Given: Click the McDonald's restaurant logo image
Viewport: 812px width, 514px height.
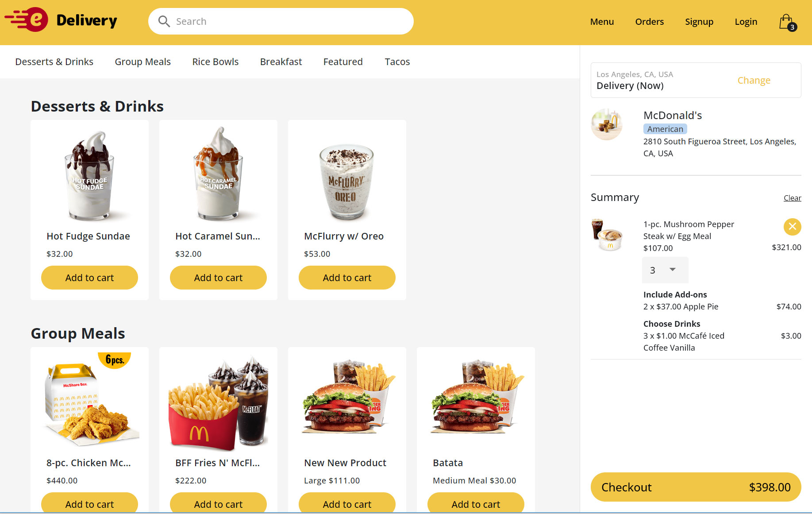Looking at the screenshot, I should coord(607,124).
